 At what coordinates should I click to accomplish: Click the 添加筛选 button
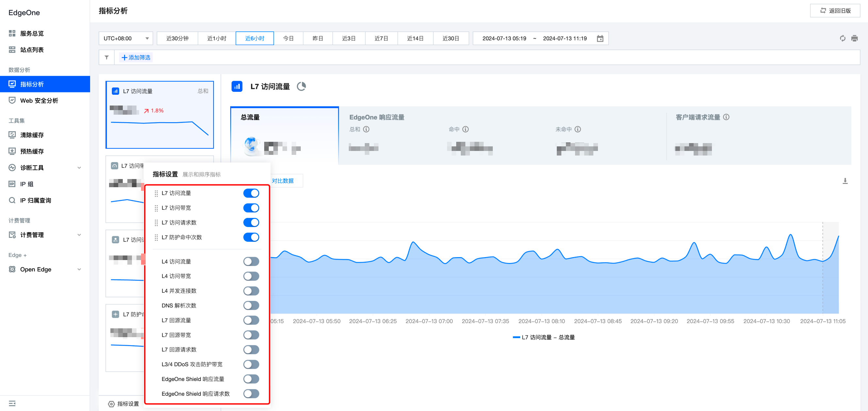pyautogui.click(x=136, y=57)
